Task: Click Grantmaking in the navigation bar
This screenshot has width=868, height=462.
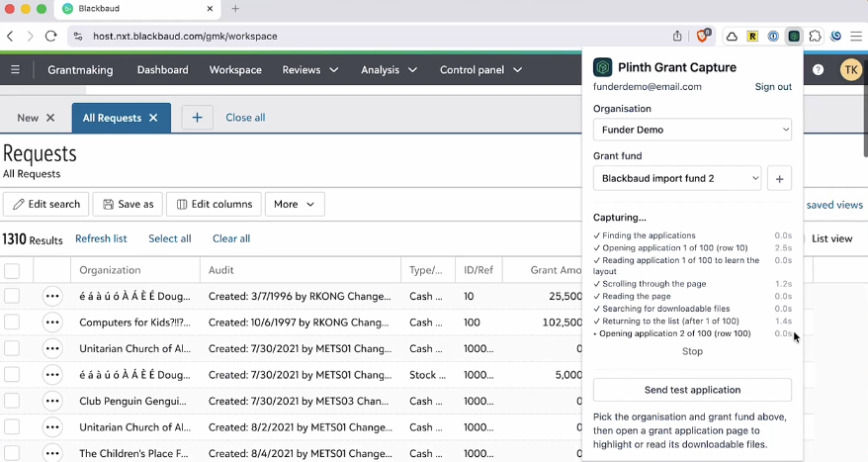Action: (80, 70)
